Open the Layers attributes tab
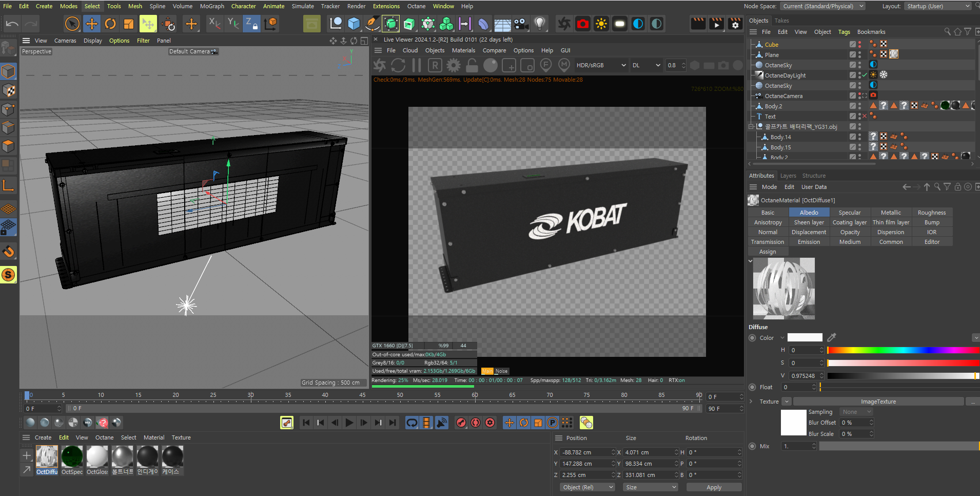This screenshot has width=980, height=496. point(788,176)
